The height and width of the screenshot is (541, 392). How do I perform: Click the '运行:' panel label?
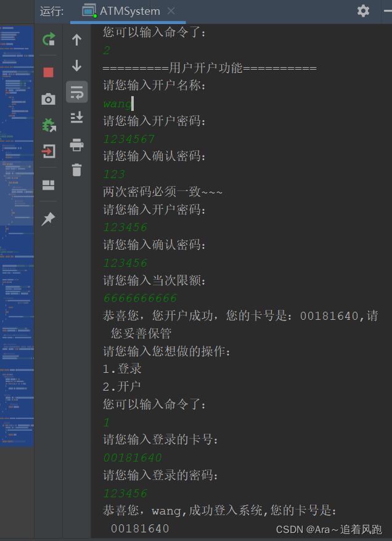tap(52, 11)
